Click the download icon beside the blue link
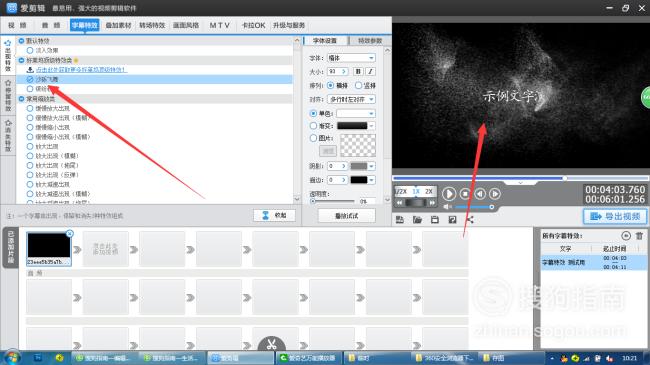The width and height of the screenshot is (650, 365). pyautogui.click(x=30, y=70)
